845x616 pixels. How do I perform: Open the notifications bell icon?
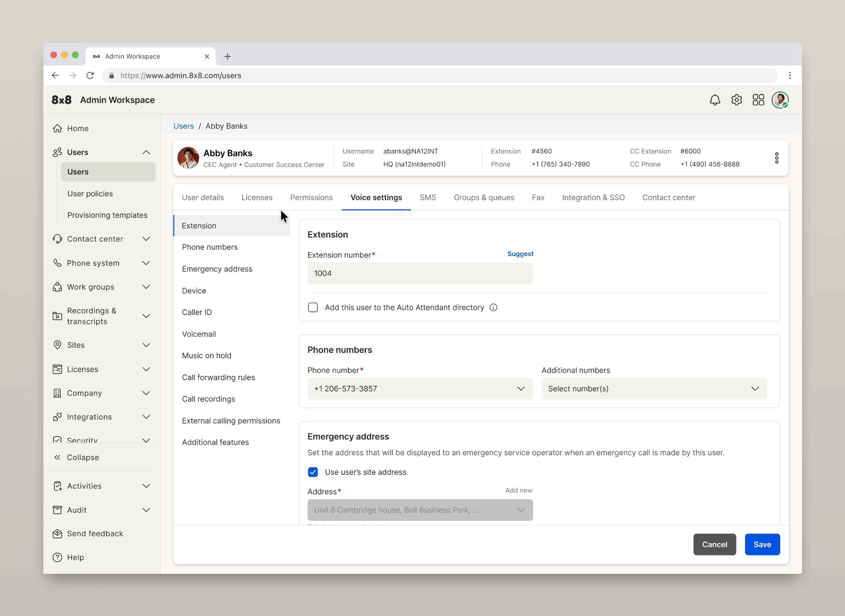pos(715,100)
